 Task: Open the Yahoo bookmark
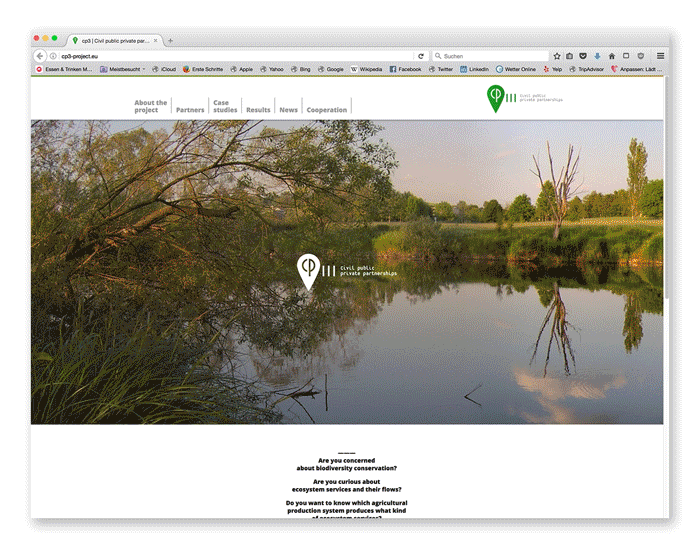point(272,69)
